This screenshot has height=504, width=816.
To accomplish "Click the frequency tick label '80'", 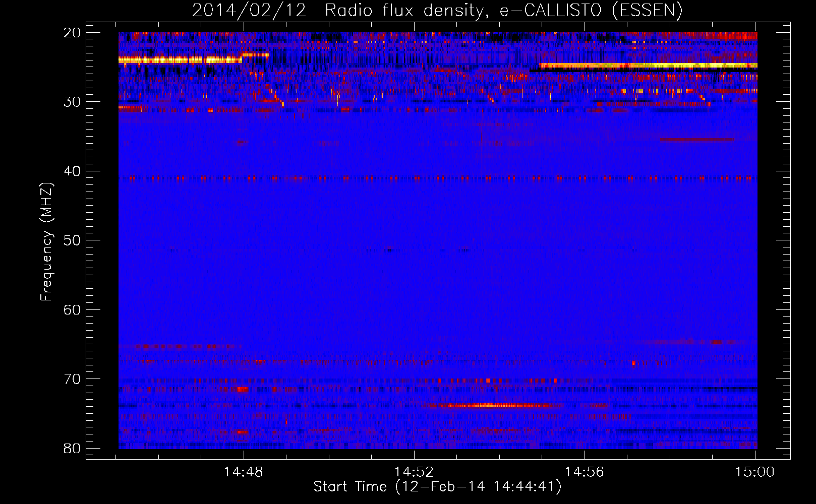I will click(x=73, y=448).
